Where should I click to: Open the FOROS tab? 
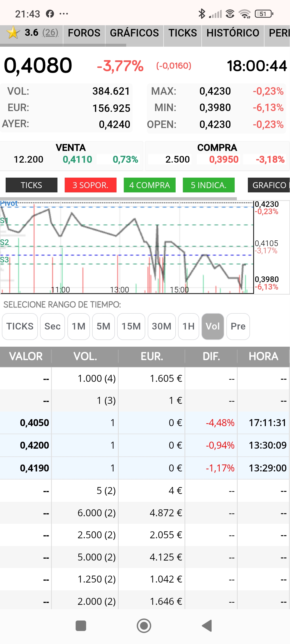click(x=84, y=33)
